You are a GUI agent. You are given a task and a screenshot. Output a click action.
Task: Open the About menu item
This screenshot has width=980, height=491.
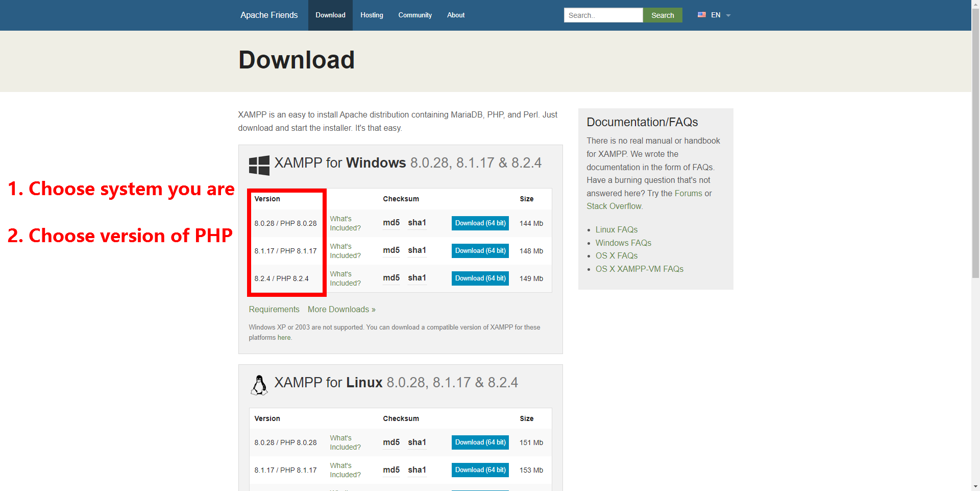point(456,15)
